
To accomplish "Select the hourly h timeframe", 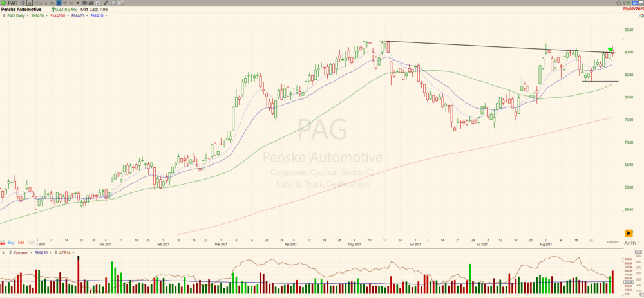I will click(46, 3).
